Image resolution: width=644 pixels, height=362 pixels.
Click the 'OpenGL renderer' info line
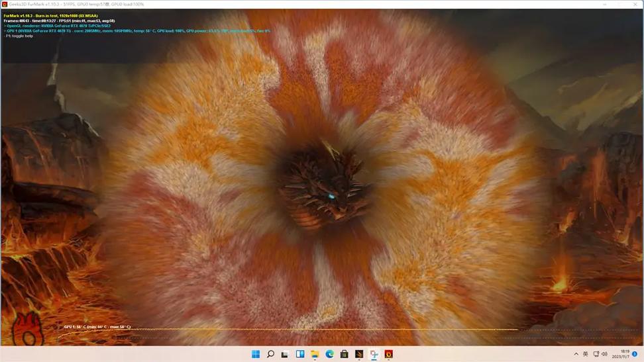pyautogui.click(x=57, y=26)
